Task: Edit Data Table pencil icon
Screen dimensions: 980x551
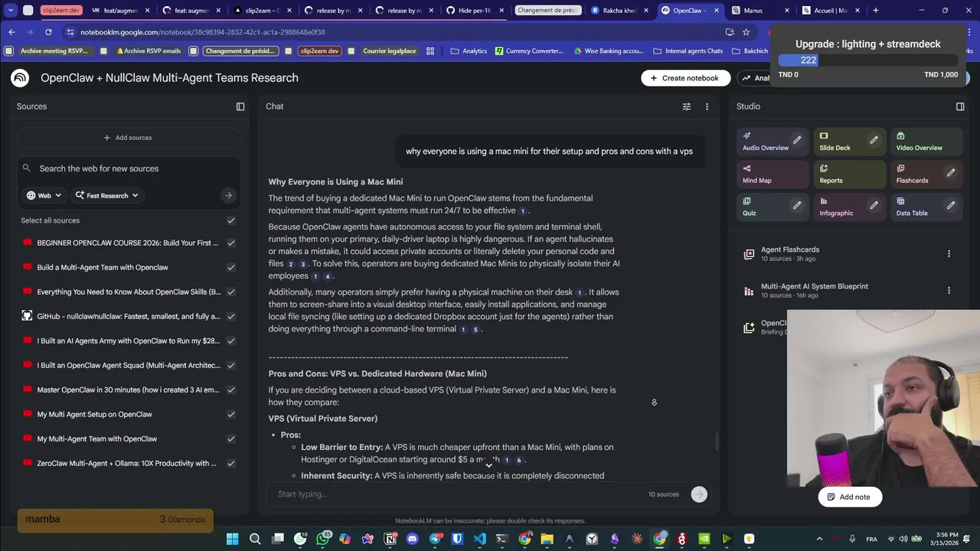Action: (950, 205)
